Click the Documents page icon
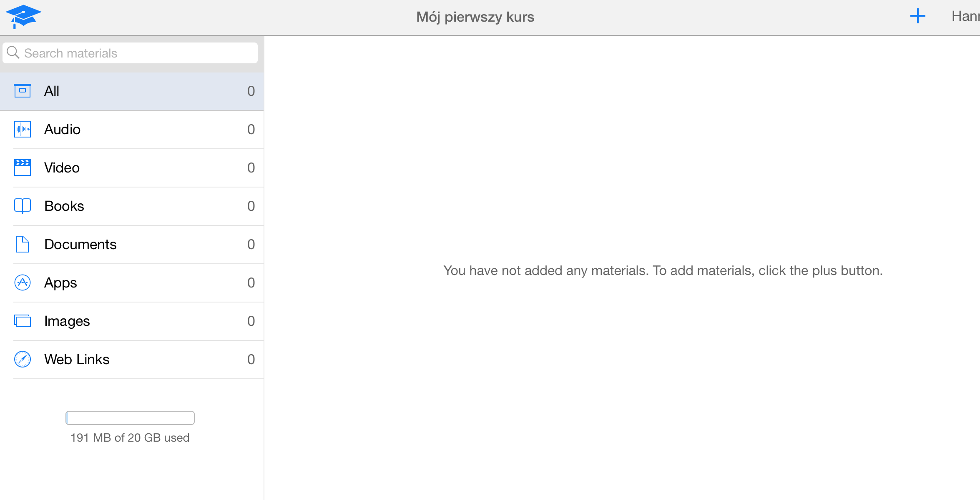980x500 pixels. click(x=23, y=244)
